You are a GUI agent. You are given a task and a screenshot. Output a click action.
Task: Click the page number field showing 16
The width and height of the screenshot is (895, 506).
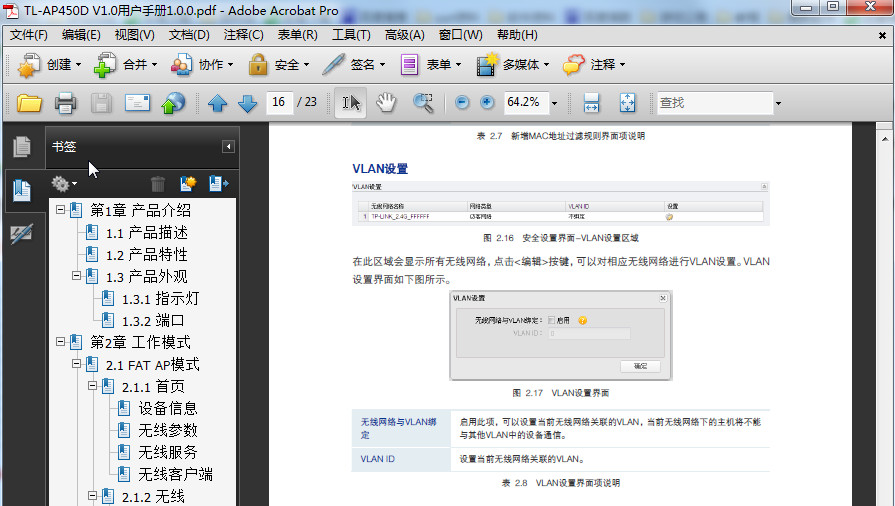click(279, 103)
